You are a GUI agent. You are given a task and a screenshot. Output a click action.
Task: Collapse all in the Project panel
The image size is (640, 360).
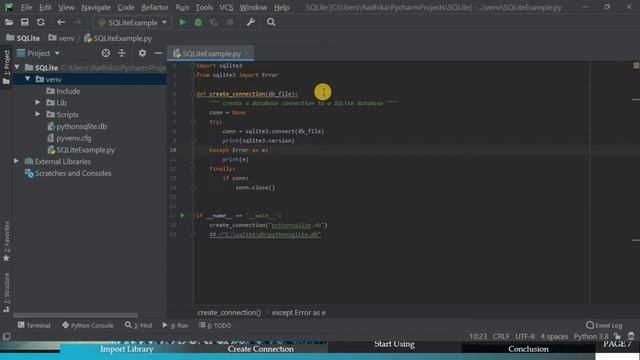coord(122,53)
